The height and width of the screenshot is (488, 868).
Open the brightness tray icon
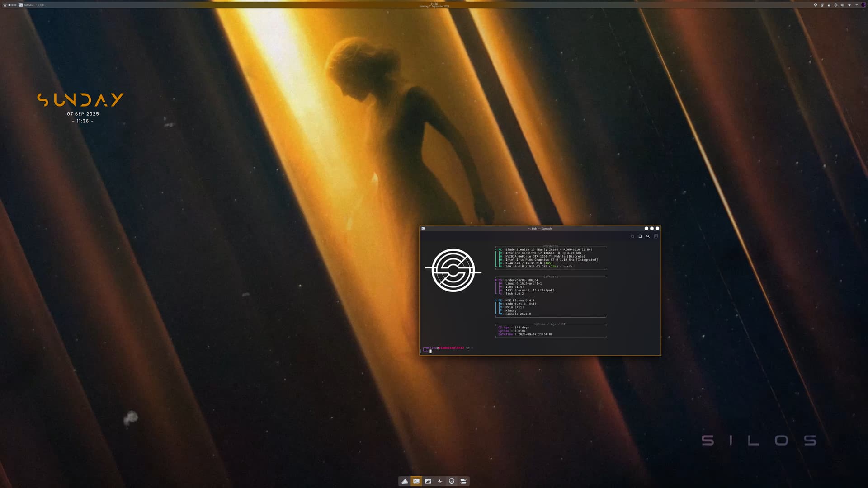coord(836,5)
